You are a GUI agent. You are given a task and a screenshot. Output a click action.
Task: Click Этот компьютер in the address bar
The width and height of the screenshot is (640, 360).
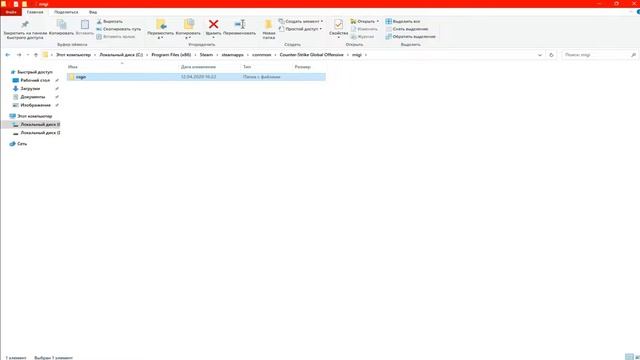coord(73,55)
